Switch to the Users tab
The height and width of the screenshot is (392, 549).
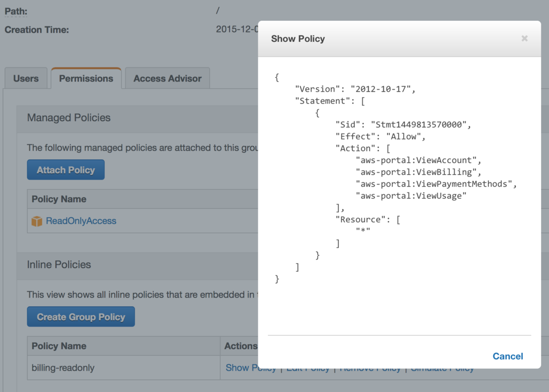tap(26, 78)
